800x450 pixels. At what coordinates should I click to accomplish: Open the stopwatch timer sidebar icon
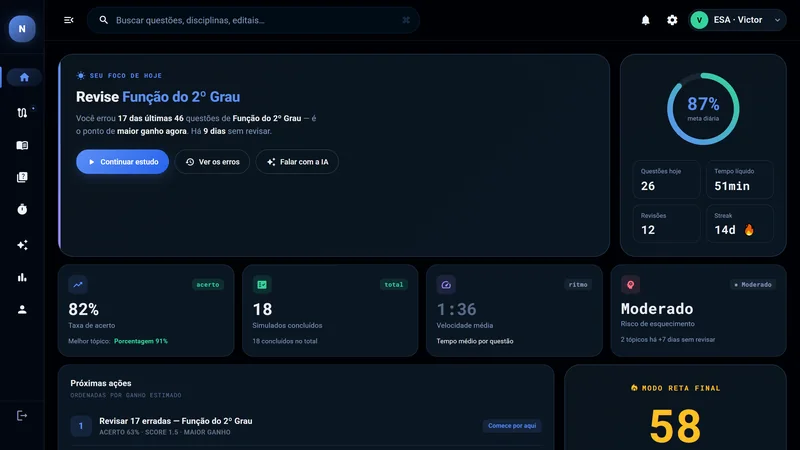coord(22,209)
